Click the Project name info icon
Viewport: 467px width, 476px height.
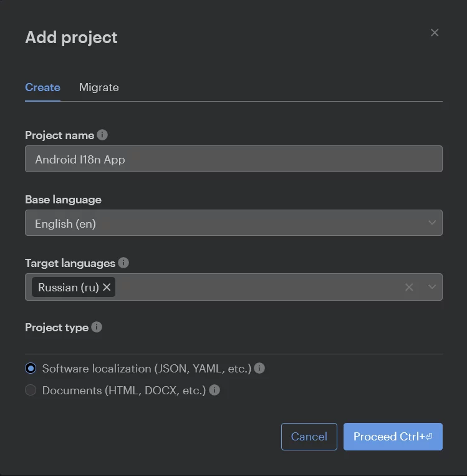click(x=102, y=135)
